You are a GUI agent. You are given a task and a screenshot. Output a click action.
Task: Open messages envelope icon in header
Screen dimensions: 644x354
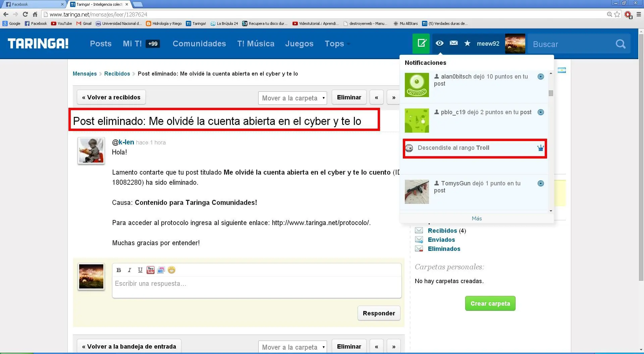(x=453, y=43)
